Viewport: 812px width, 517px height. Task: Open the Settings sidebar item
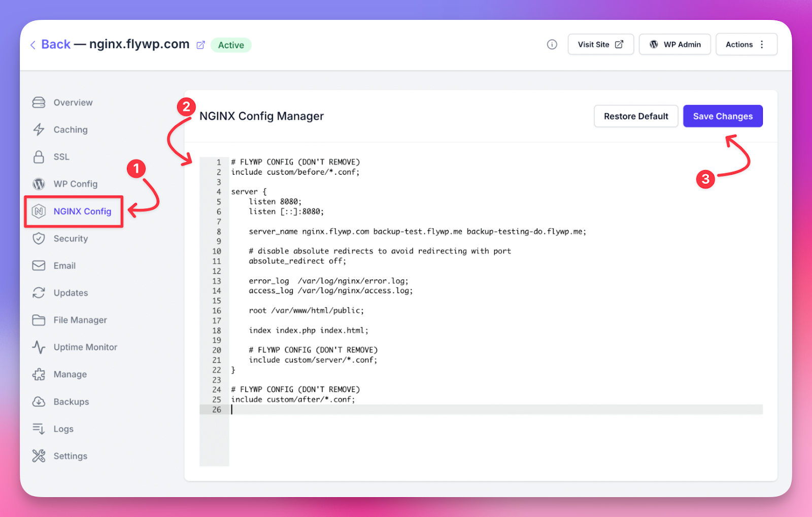(71, 456)
